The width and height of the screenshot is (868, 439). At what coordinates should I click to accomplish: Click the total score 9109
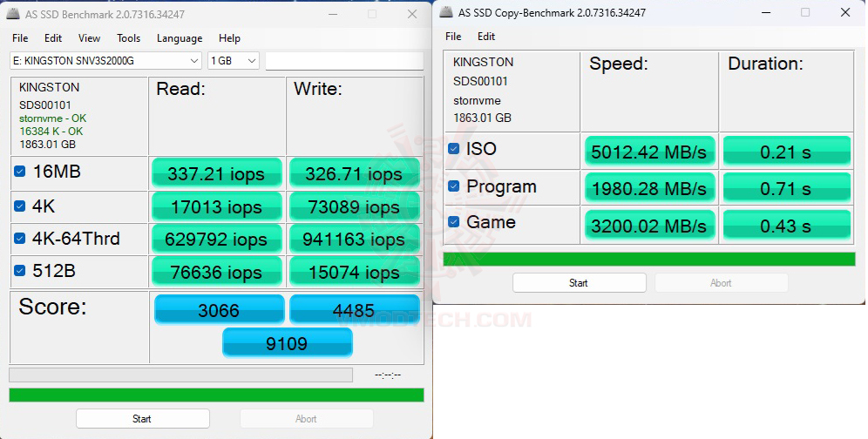pyautogui.click(x=287, y=342)
